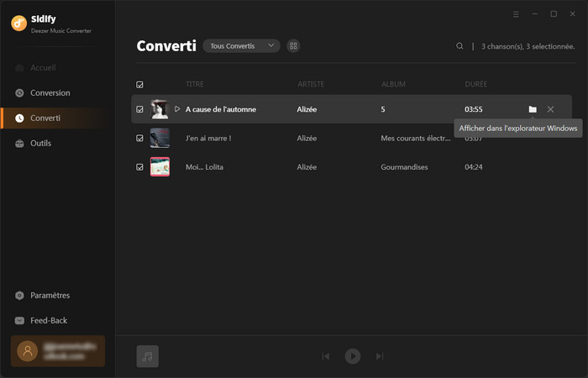Open Paramètres settings

[50, 295]
